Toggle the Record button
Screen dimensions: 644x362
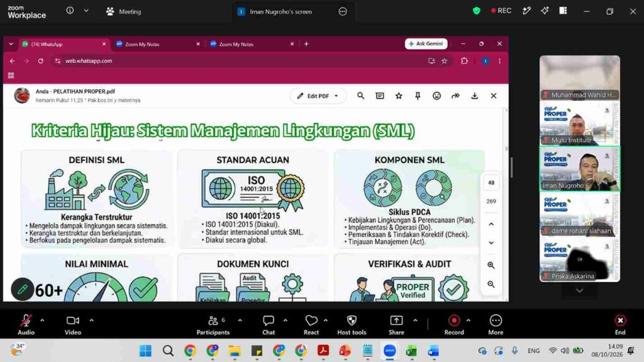click(x=454, y=324)
